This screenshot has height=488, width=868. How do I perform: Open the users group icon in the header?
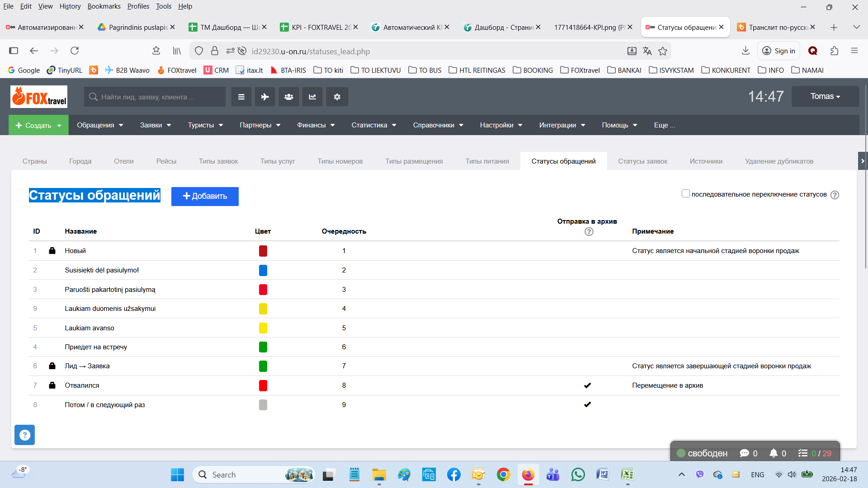(289, 97)
